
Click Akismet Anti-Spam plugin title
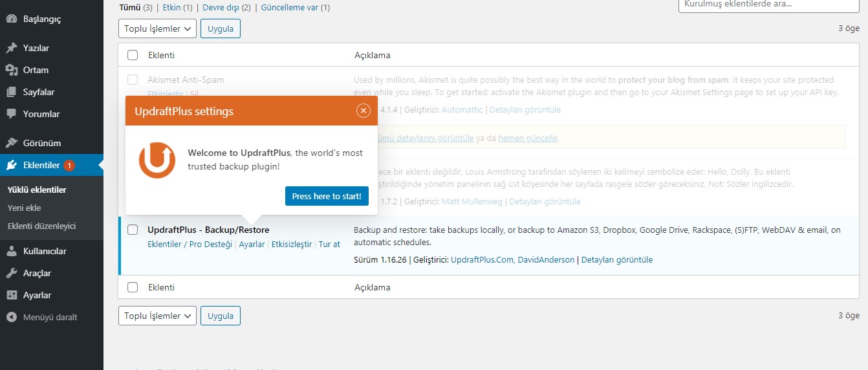[x=186, y=80]
